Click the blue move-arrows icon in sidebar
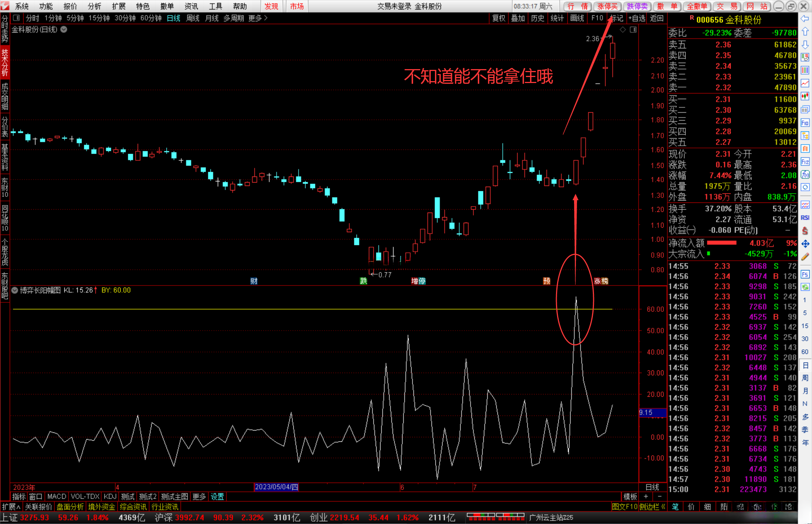812x524 pixels. click(805, 244)
